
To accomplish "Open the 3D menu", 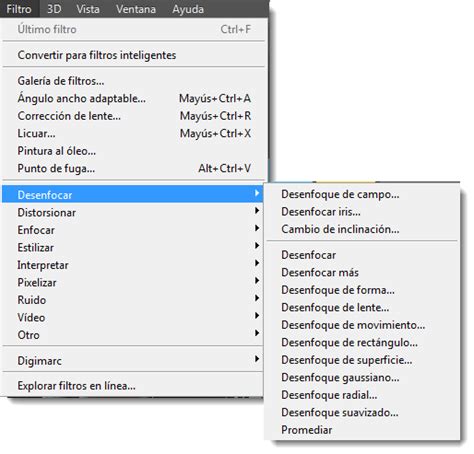I will tap(54, 9).
